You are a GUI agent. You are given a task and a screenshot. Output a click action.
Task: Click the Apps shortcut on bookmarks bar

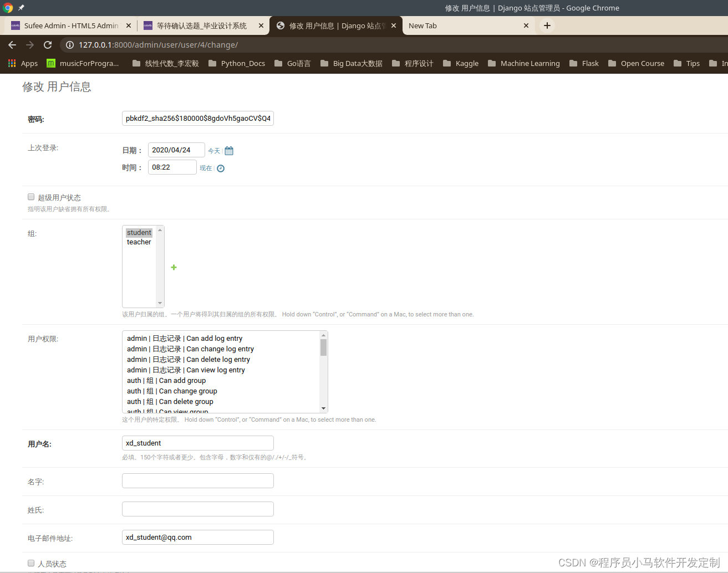click(x=22, y=63)
